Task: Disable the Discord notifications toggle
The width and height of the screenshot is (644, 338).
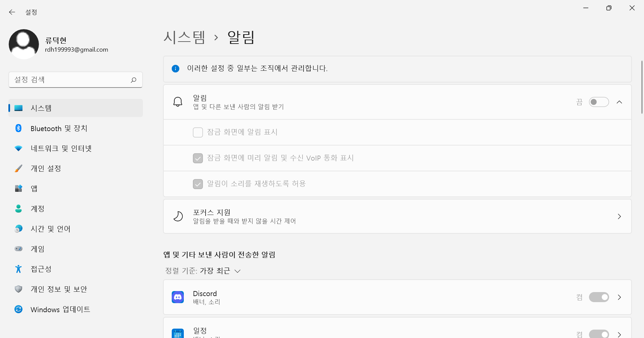Action: click(599, 297)
